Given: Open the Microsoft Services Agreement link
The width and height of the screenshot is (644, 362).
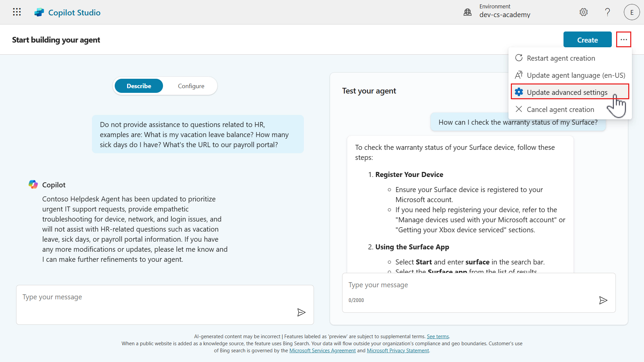Looking at the screenshot, I should pyautogui.click(x=322, y=351).
